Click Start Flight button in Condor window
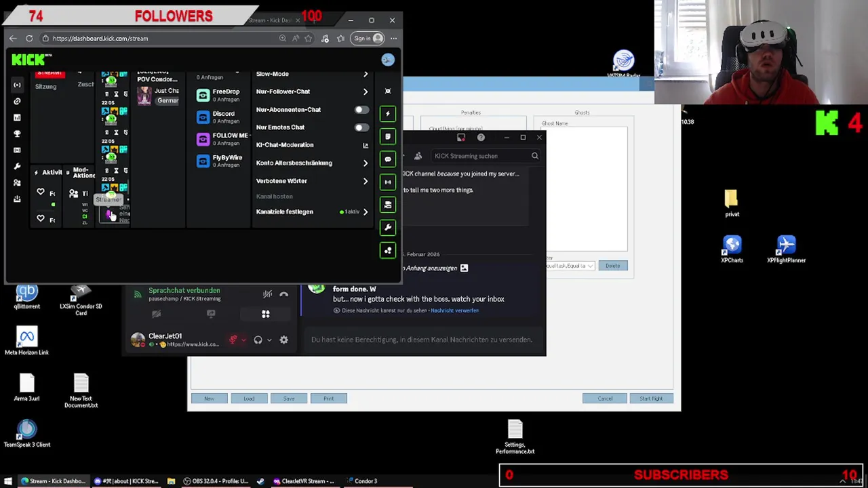This screenshot has width=868, height=488. click(x=651, y=399)
